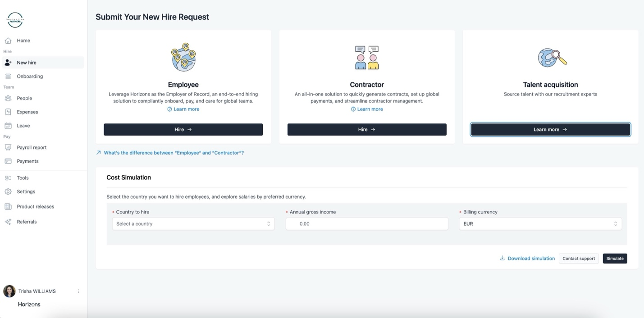Open Settings from the sidebar

click(x=26, y=191)
